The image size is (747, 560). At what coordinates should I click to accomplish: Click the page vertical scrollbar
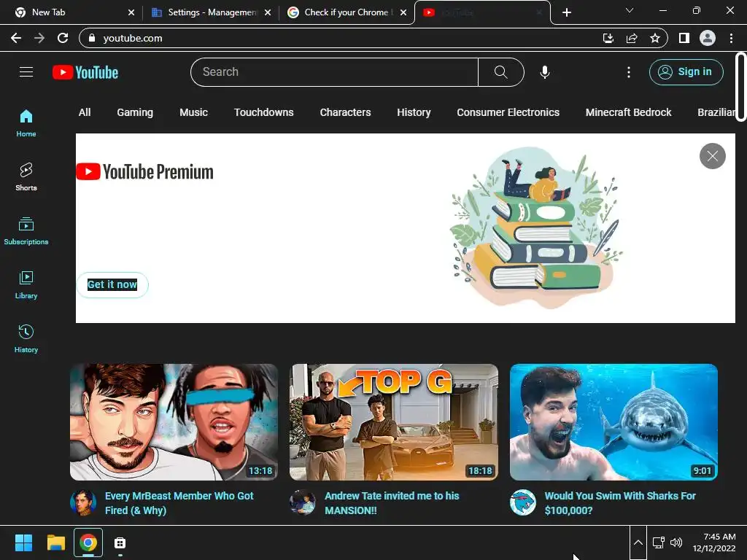click(x=741, y=87)
